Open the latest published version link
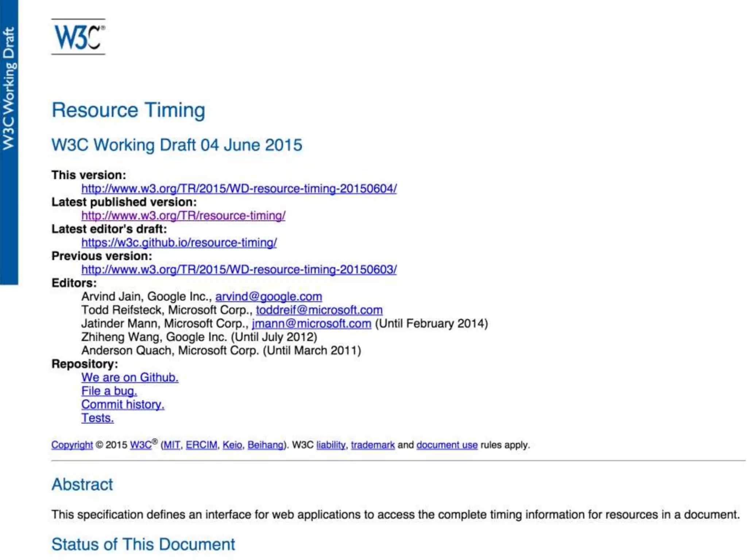Screen dimensions: 747x560 point(183,215)
